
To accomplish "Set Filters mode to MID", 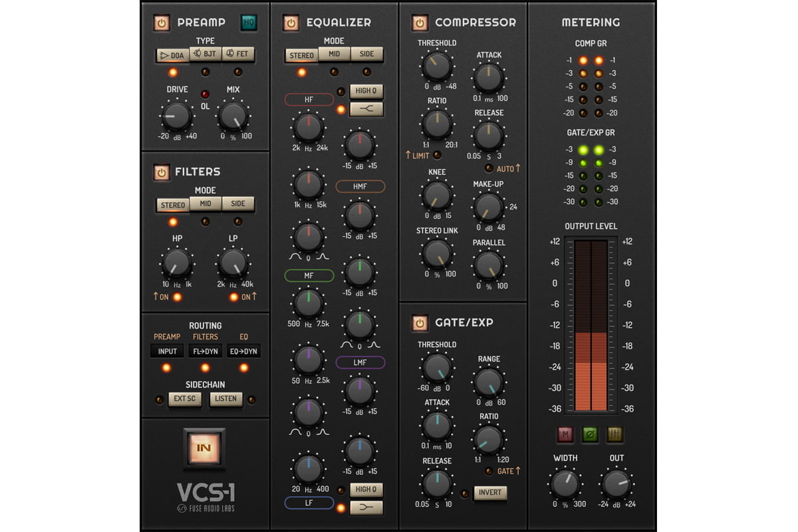I will [x=205, y=205].
